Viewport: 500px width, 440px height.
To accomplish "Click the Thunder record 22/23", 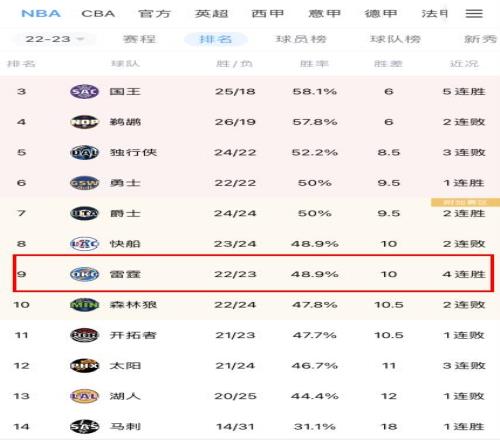I will coord(235,274).
